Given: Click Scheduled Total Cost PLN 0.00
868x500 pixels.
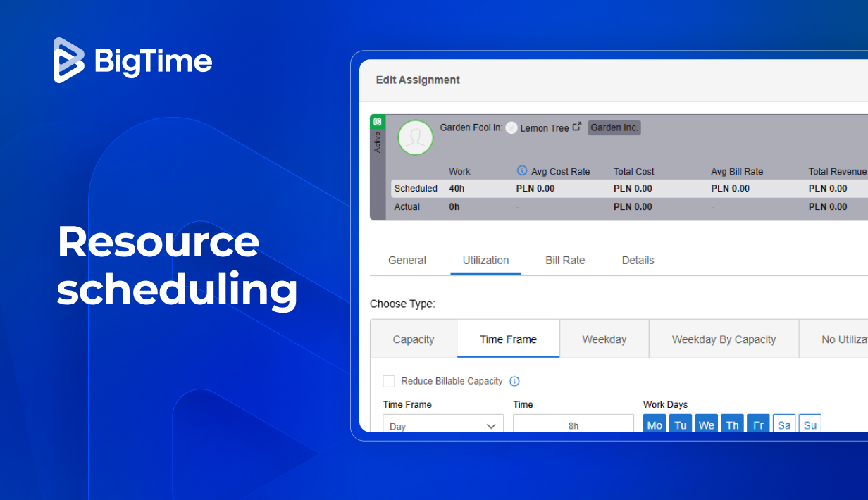Looking at the screenshot, I should coord(633,189).
